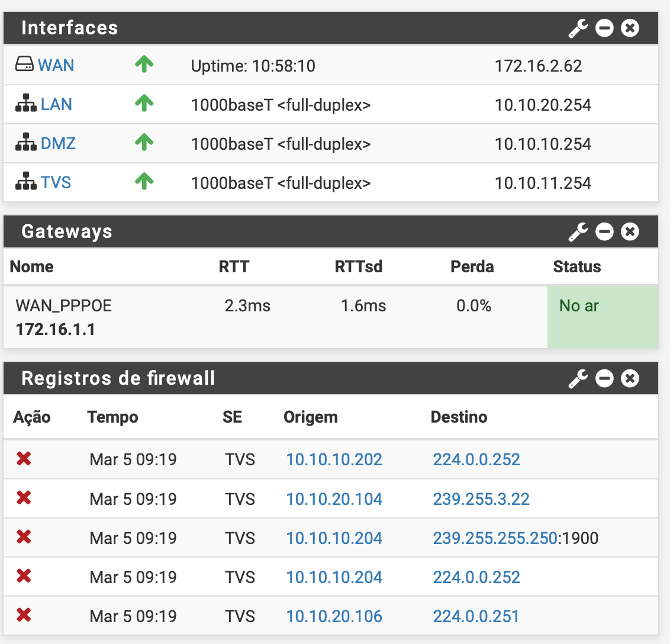This screenshot has width=670, height=644.
Task: Open the WAN interface link
Action: tap(56, 65)
